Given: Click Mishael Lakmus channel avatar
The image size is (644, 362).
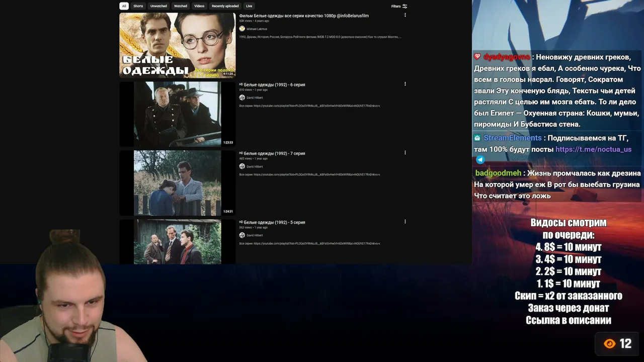Looking at the screenshot, I should (x=242, y=29).
